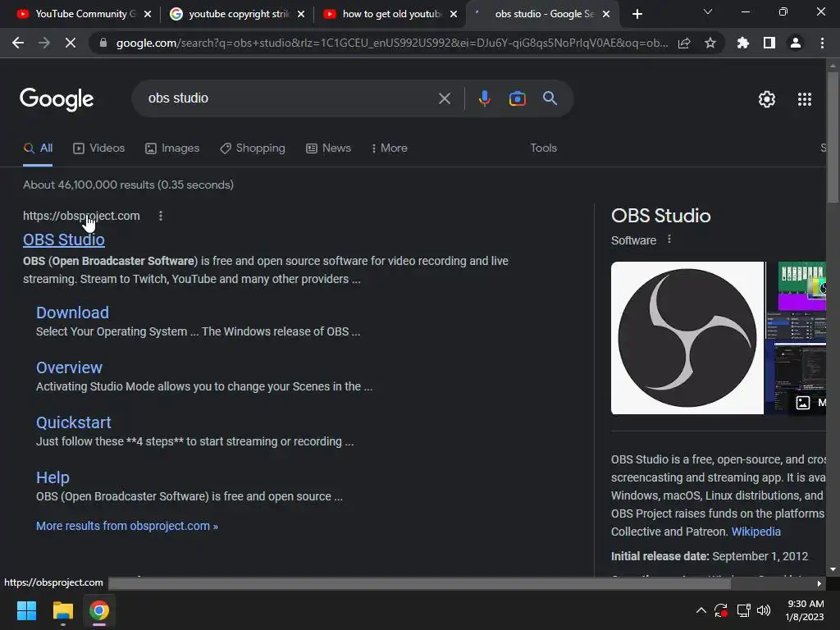Open Chrome from the taskbar
The height and width of the screenshot is (630, 840).
click(x=99, y=610)
